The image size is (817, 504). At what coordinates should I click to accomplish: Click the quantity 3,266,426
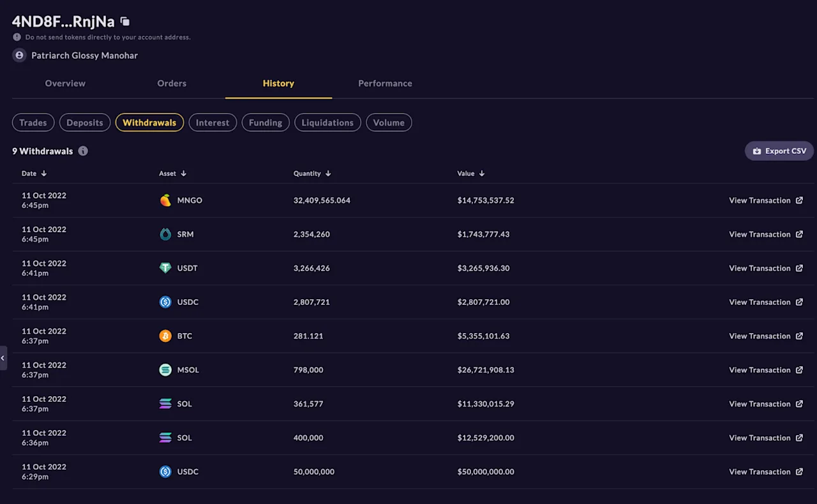pos(311,268)
